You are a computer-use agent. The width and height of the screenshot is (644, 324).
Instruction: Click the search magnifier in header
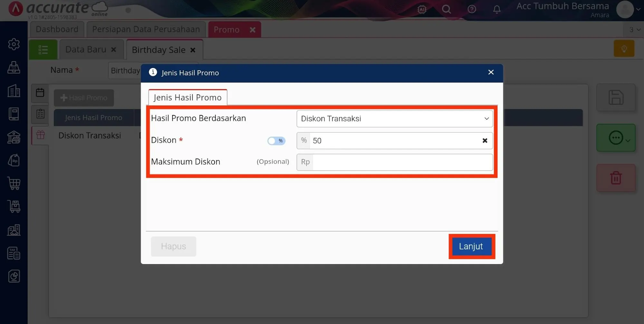447,9
